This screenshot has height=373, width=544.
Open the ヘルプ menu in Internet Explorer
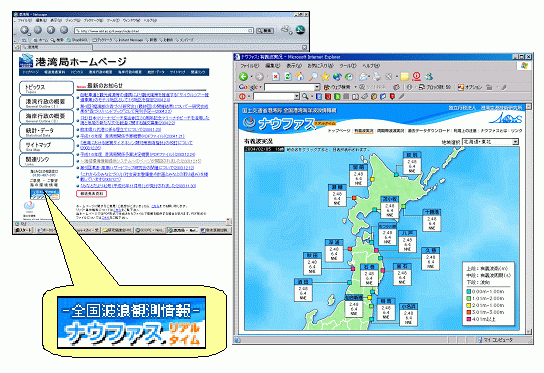pyautogui.click(x=371, y=66)
